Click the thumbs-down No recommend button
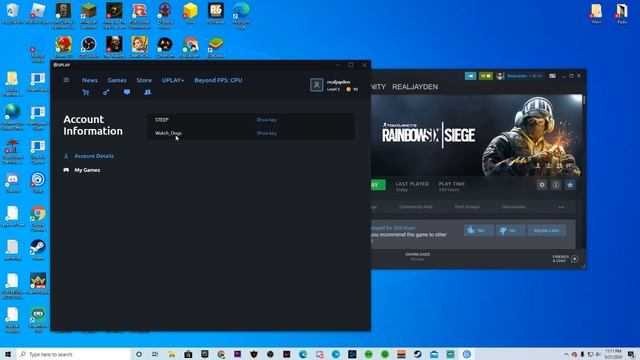The height and width of the screenshot is (360, 640). (x=510, y=231)
